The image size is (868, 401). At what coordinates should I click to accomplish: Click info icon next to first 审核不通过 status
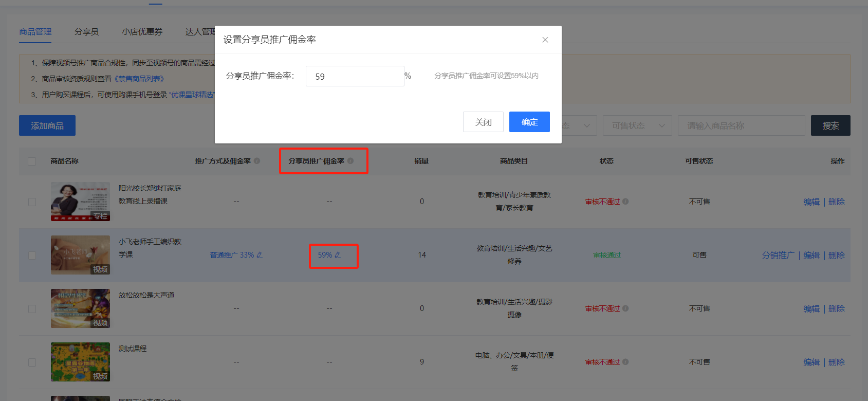(625, 202)
